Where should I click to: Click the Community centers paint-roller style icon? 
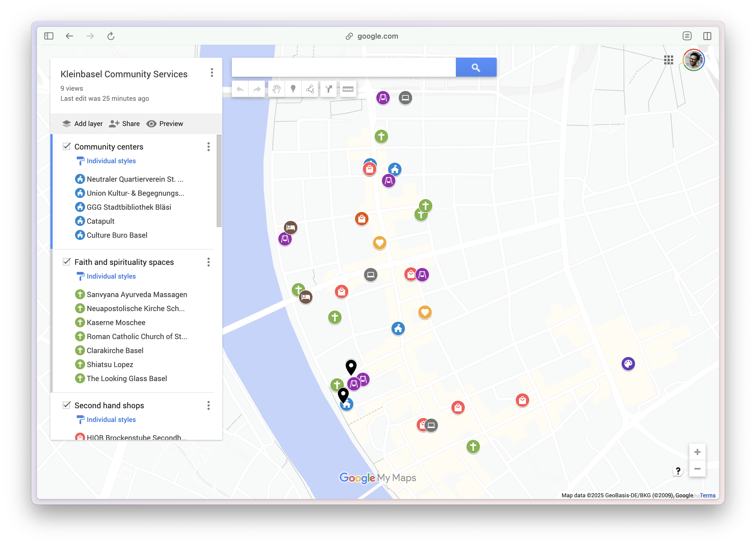tap(80, 161)
